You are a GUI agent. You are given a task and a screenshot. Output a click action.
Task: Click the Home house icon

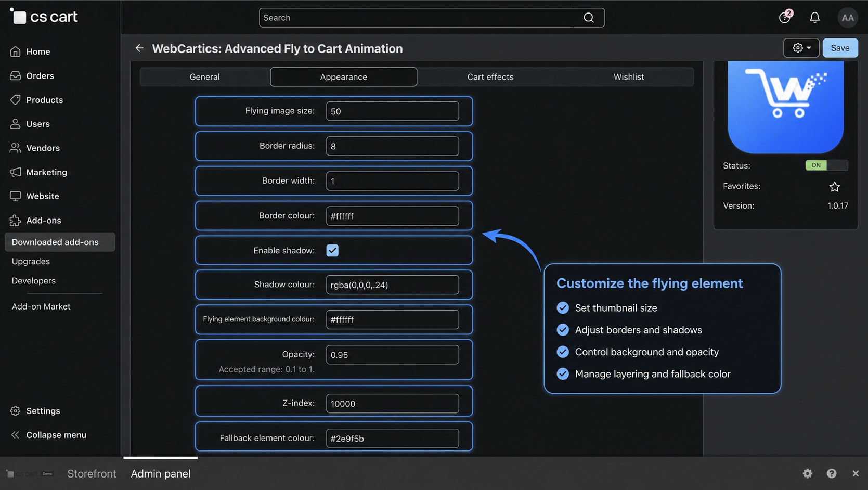point(16,51)
